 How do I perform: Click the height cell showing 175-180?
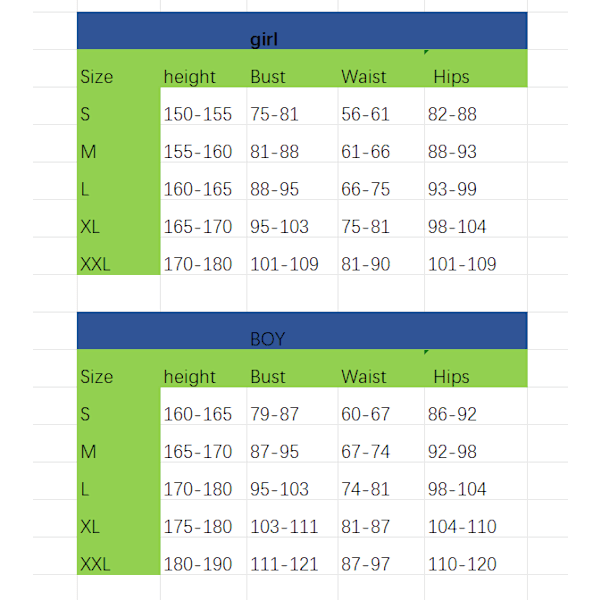coord(197,527)
